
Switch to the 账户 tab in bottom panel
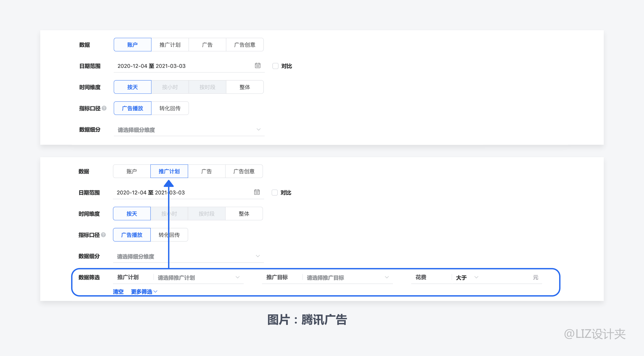[x=131, y=171]
